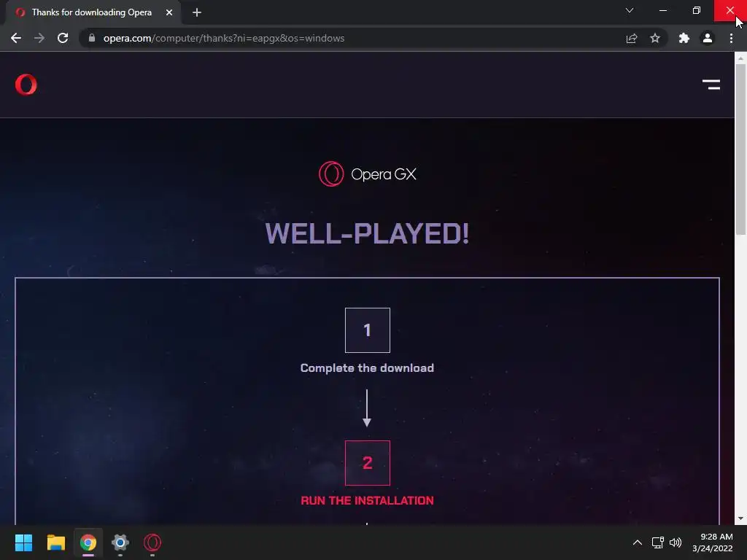Click the scrollbar down arrow
This screenshot has width=747, height=560.
coord(740,518)
